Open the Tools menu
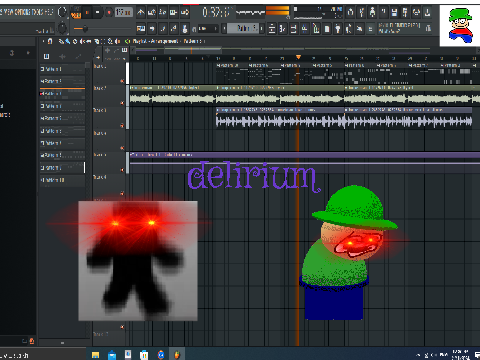The image size is (480, 360). (38, 12)
